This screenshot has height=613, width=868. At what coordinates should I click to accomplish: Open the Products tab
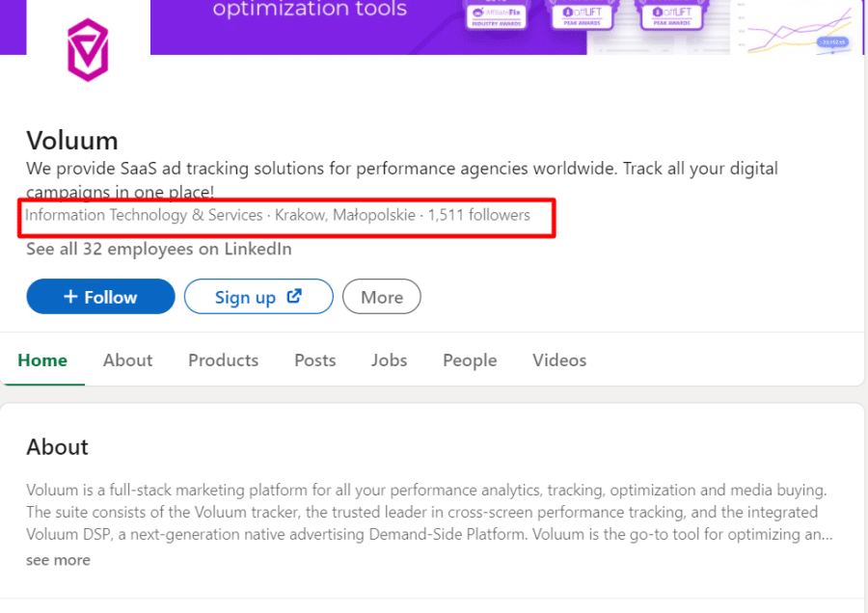click(224, 360)
